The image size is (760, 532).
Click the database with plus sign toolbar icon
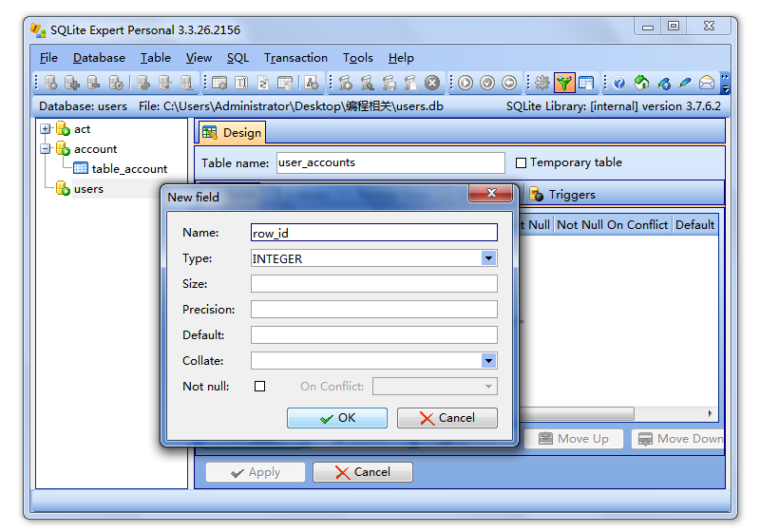72,83
